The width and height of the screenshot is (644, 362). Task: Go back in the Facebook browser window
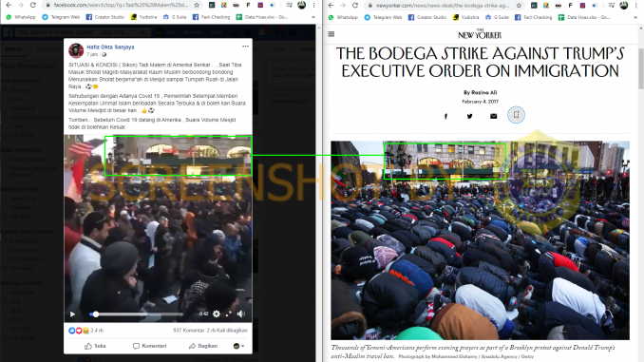[x=9, y=6]
